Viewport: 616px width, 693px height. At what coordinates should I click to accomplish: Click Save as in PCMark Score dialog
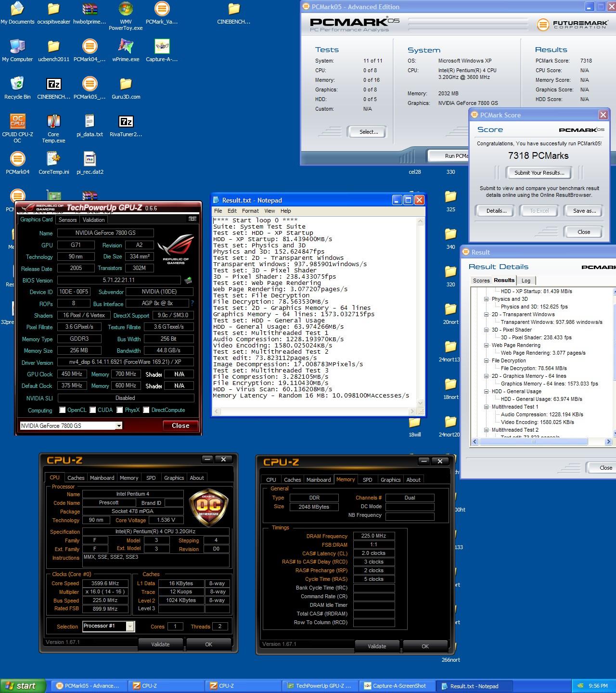pyautogui.click(x=585, y=211)
